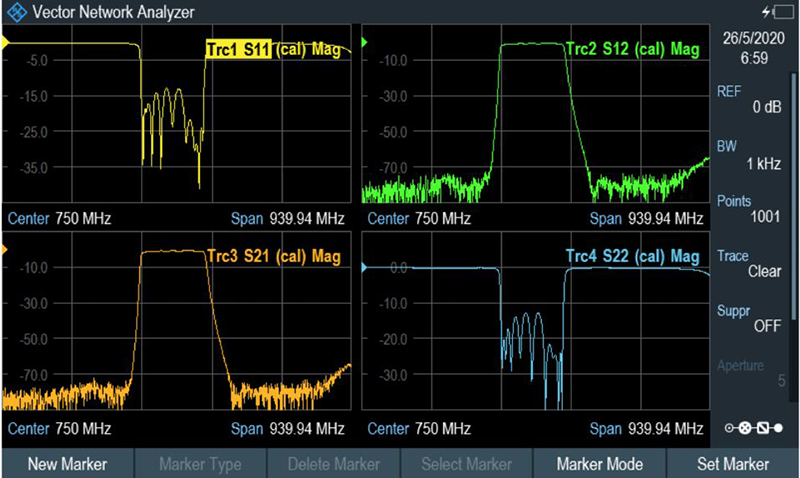
Task: Click Trc4 Span 939.94 MHz label
Action: pos(646,429)
